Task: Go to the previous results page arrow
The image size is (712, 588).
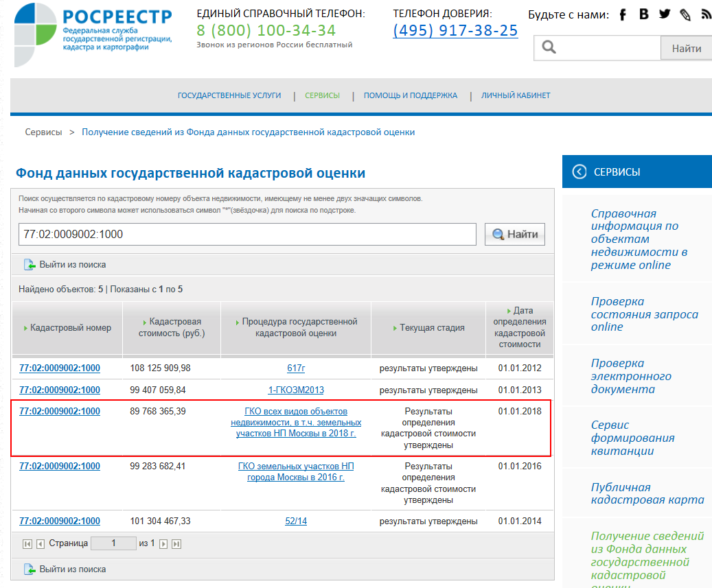Action: point(41,543)
